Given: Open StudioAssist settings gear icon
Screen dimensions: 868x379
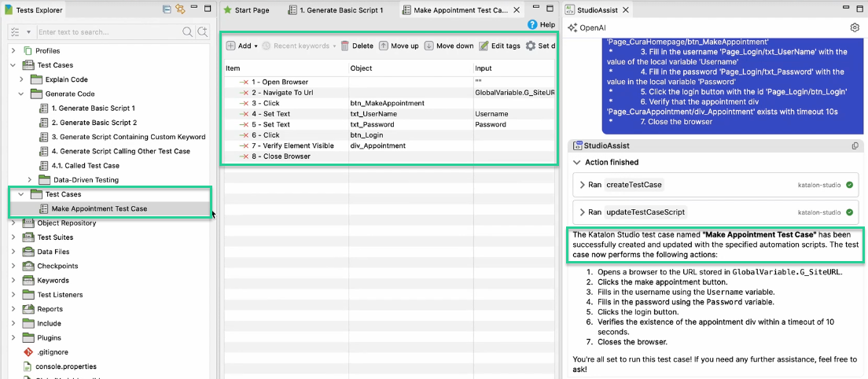Looking at the screenshot, I should coord(854,27).
